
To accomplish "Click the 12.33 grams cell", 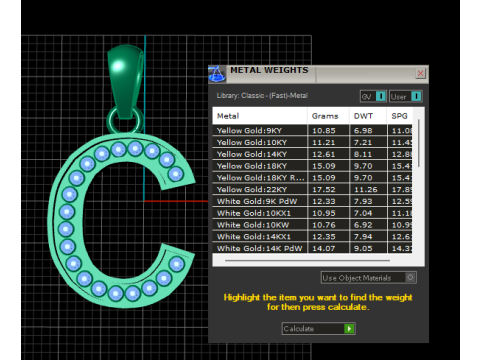I will tap(328, 201).
